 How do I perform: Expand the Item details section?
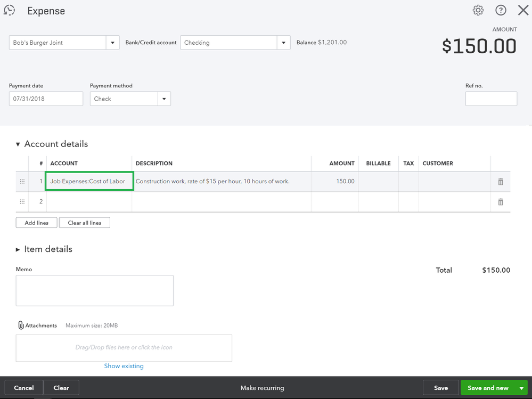point(18,249)
